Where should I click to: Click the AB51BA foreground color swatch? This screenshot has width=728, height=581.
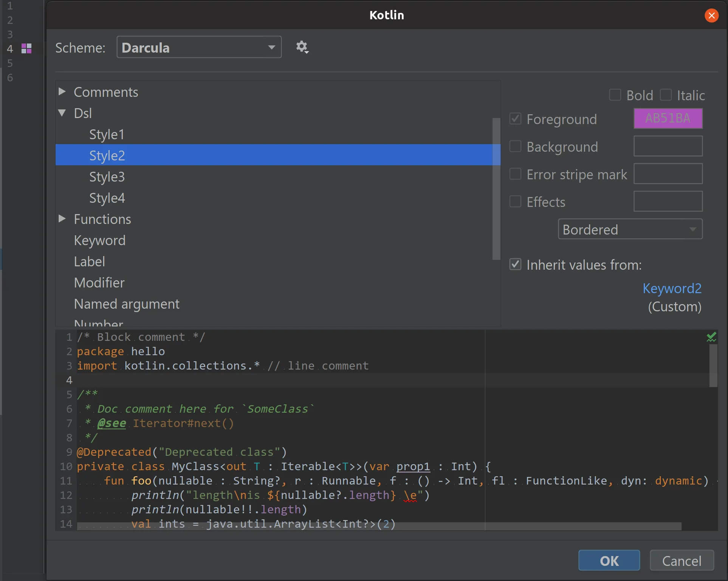point(668,118)
